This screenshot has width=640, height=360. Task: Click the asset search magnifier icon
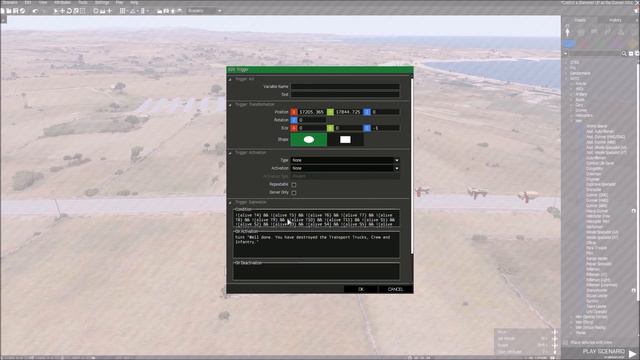point(624,53)
